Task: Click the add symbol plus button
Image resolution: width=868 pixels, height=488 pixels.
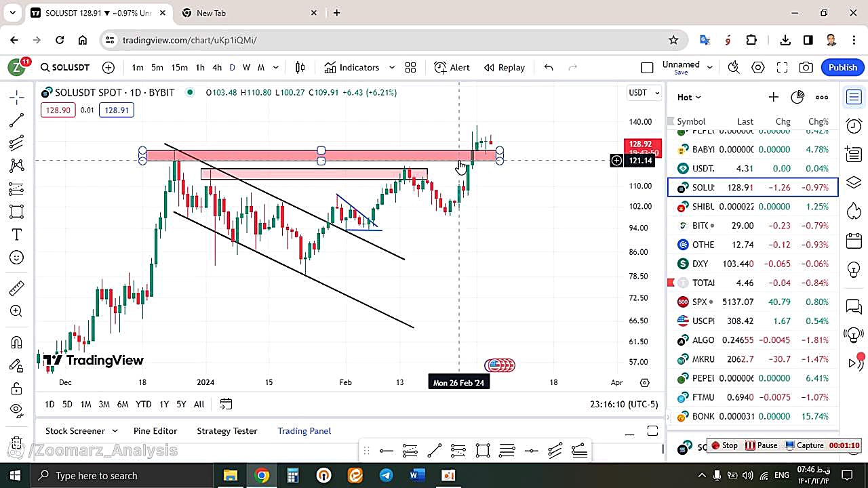Action: point(108,67)
